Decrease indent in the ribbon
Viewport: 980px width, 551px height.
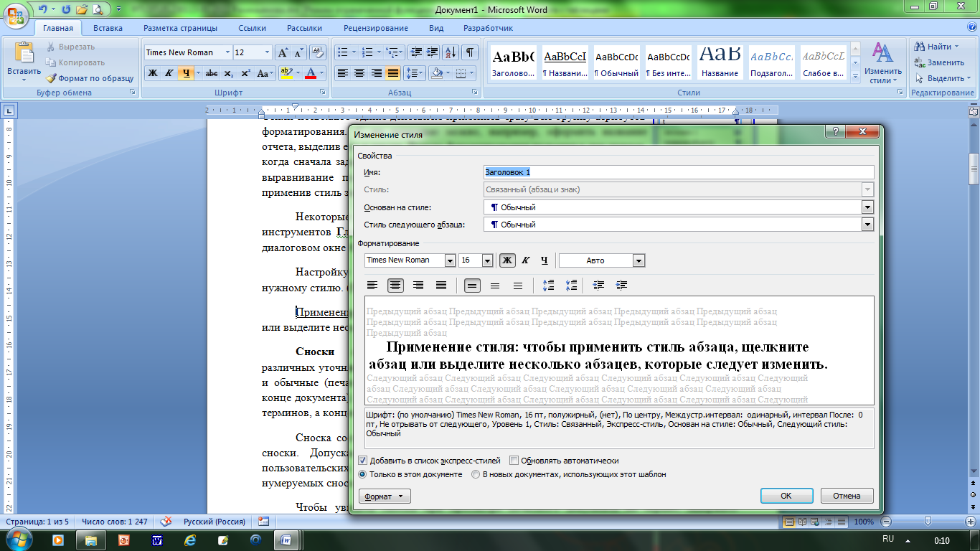(415, 52)
